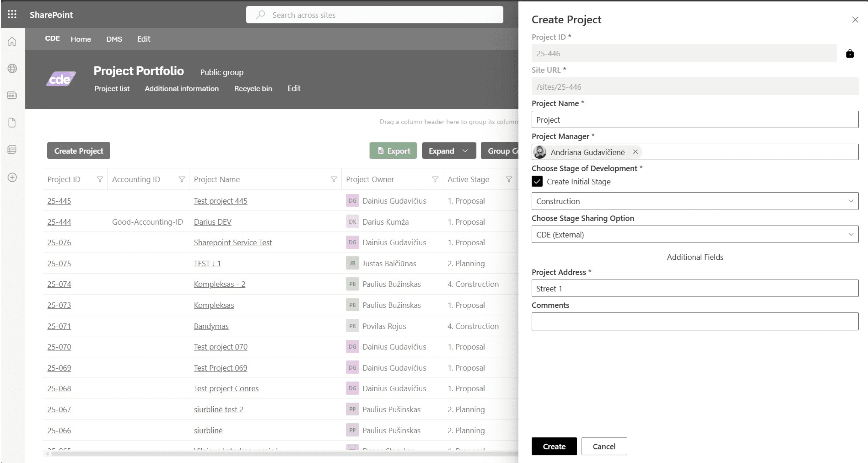Click the Home icon in left rail
Screen dimensions: 868x463
pos(12,41)
